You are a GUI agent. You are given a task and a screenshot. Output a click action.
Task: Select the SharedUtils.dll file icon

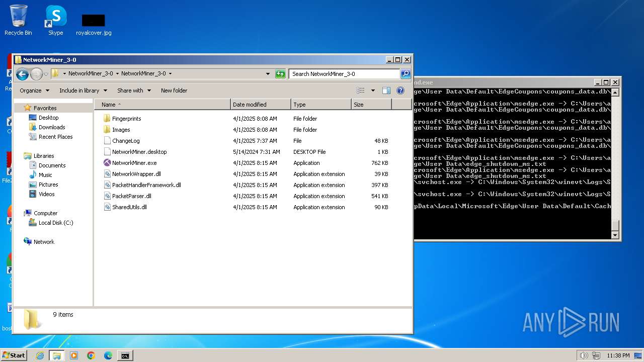tap(107, 207)
